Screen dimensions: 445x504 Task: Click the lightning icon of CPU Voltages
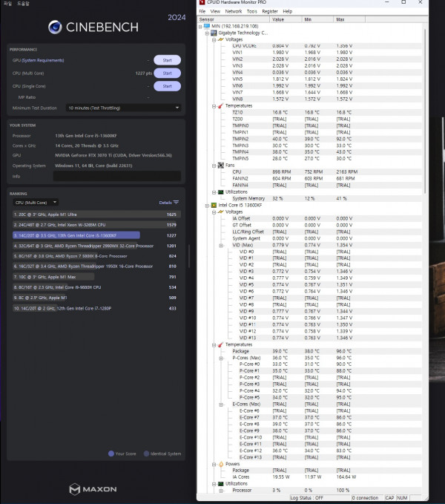pyautogui.click(x=221, y=212)
